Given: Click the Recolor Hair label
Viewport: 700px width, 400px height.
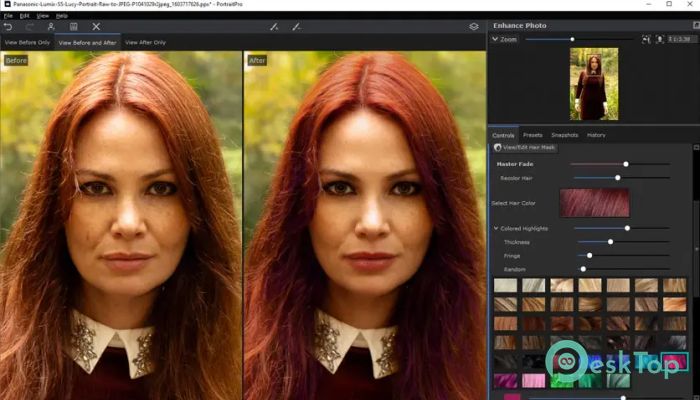Looking at the screenshot, I should coord(516,178).
